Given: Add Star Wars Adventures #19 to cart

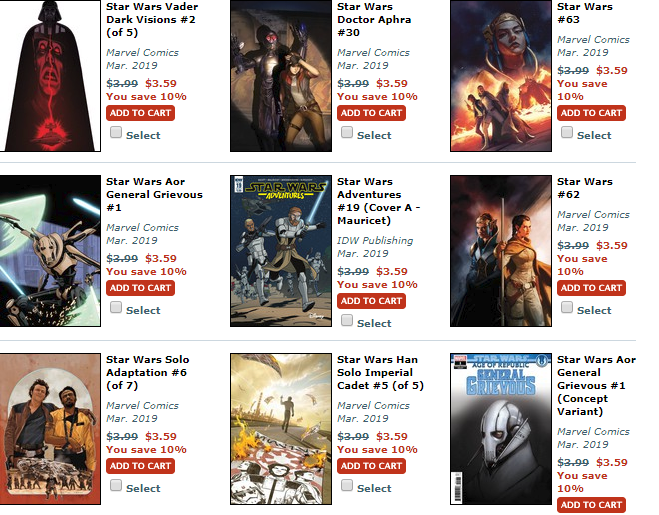Looking at the screenshot, I should point(371,301).
